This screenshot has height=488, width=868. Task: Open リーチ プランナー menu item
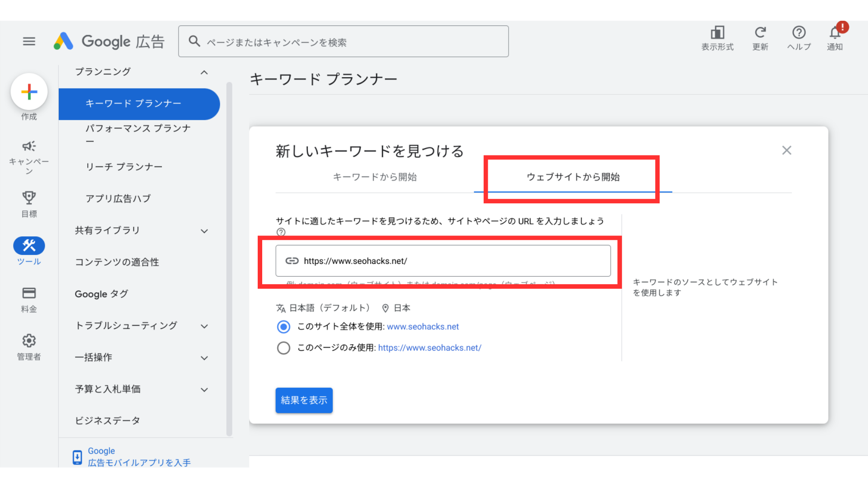pyautogui.click(x=124, y=167)
